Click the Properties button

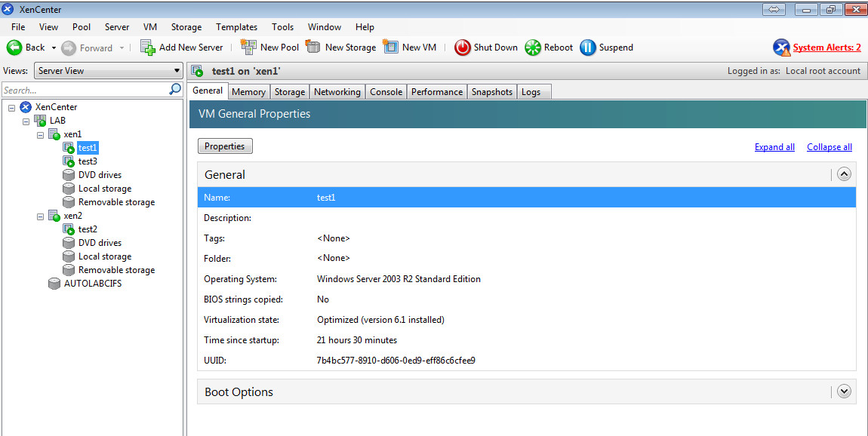pyautogui.click(x=225, y=146)
